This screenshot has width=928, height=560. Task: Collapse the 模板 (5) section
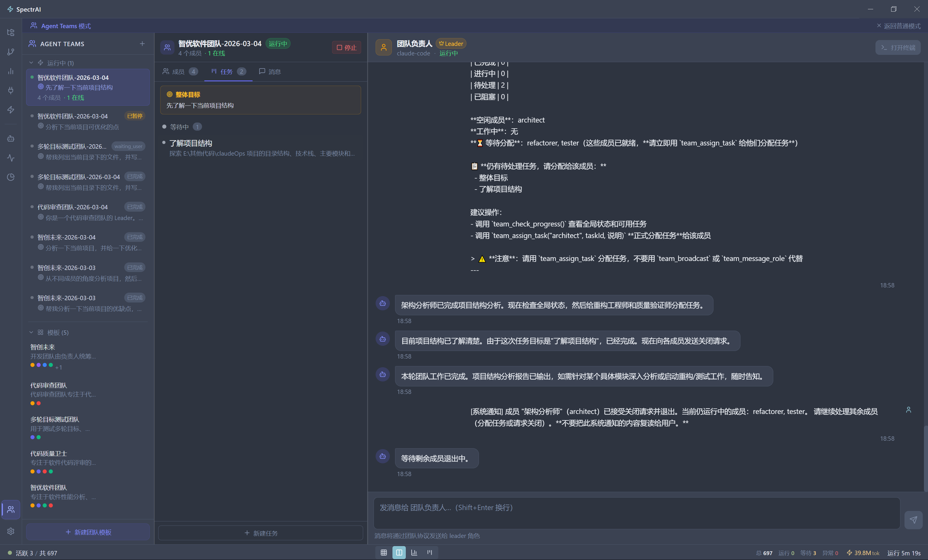point(31,332)
